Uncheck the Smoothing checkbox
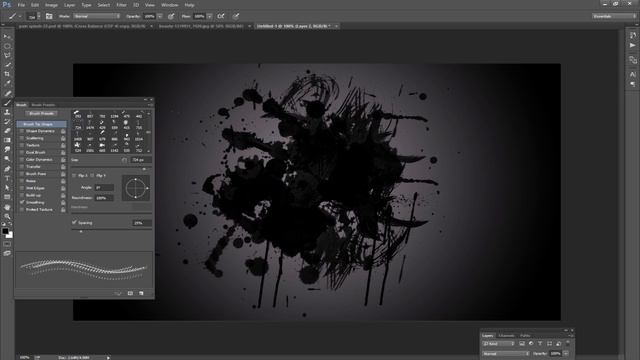This screenshot has width=640, height=360. tap(22, 202)
